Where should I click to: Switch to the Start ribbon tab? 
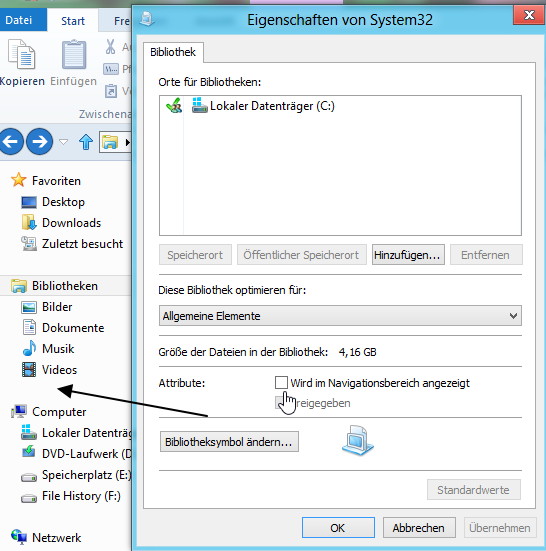73,21
